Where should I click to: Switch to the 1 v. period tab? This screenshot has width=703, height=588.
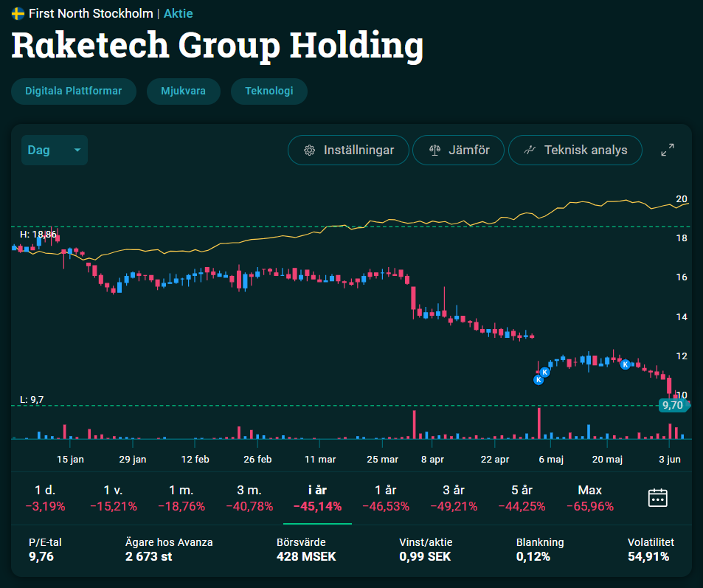114,498
